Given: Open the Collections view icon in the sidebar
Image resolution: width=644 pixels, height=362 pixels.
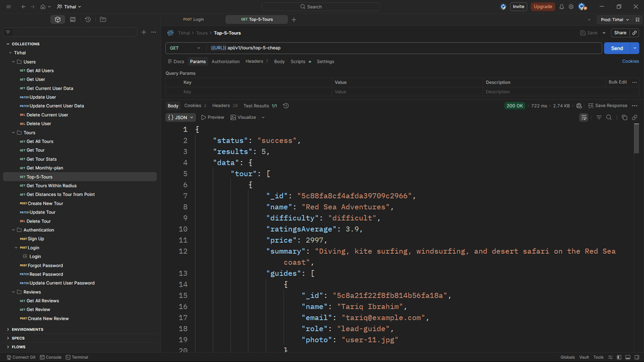Looking at the screenshot, I should pyautogui.click(x=58, y=19).
